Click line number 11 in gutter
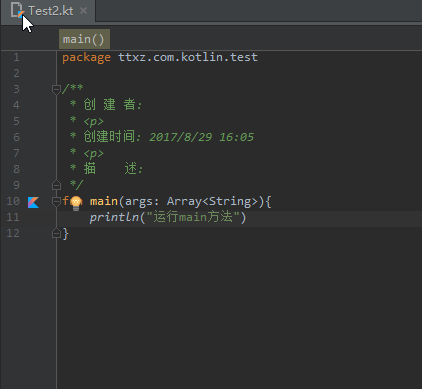422x389 pixels. [x=13, y=217]
